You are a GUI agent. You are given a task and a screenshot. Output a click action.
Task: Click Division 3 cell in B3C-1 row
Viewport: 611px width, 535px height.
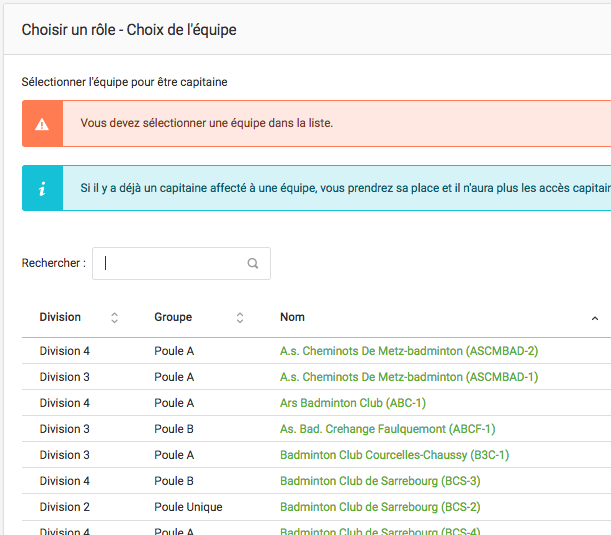(x=65, y=456)
